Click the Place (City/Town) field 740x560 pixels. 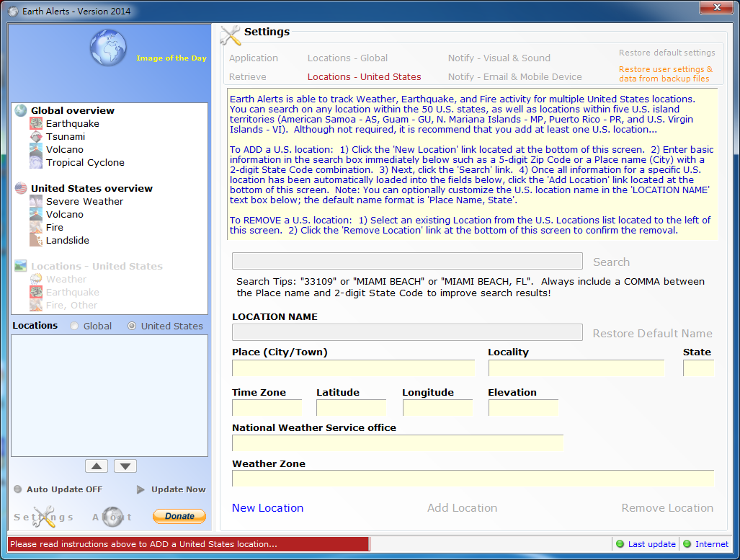pyautogui.click(x=353, y=368)
